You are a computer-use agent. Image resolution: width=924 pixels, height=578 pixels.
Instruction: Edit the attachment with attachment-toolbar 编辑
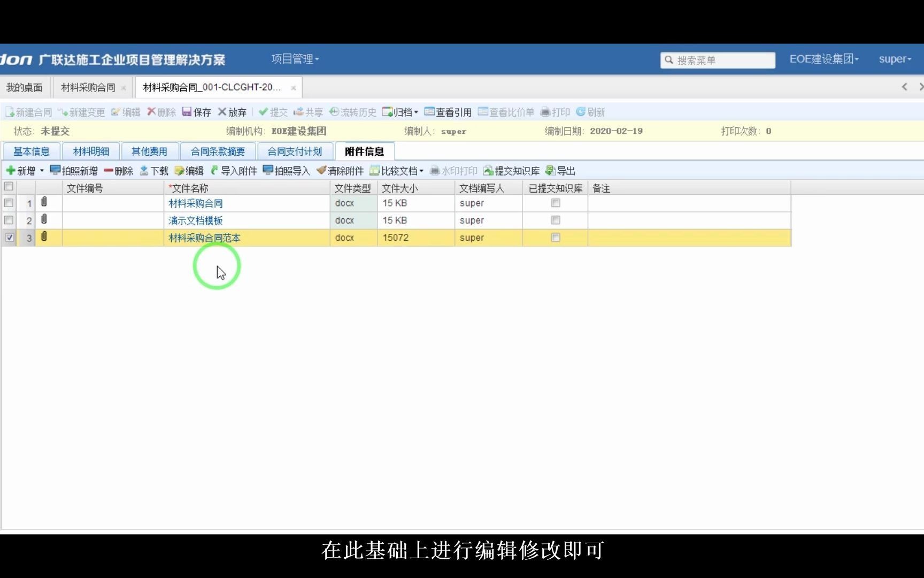(189, 171)
